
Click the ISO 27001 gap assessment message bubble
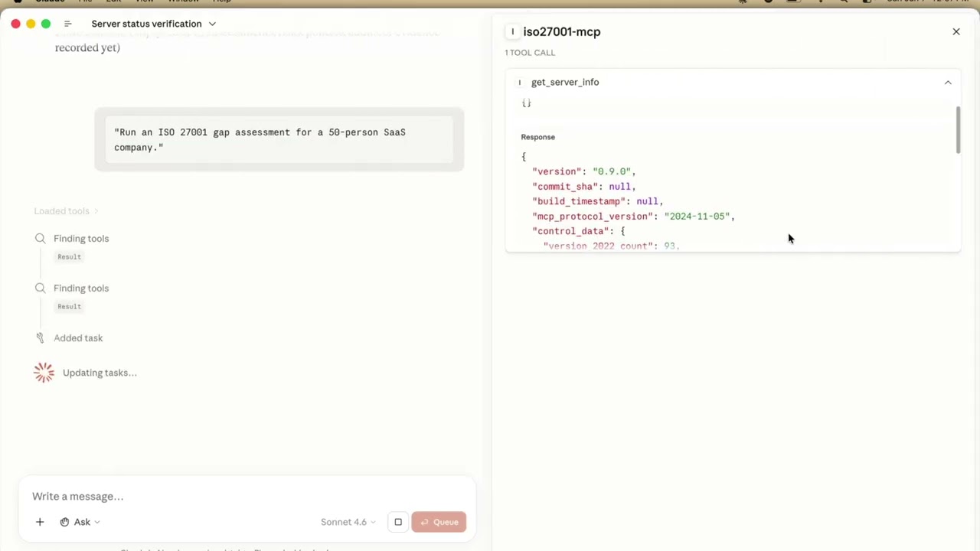[x=279, y=140]
